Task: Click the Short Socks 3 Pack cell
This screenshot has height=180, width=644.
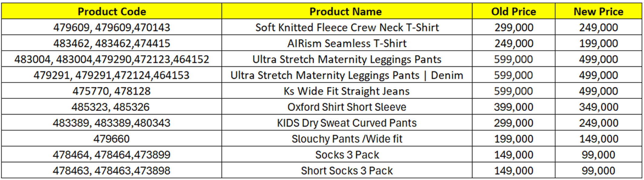Action: click(346, 171)
